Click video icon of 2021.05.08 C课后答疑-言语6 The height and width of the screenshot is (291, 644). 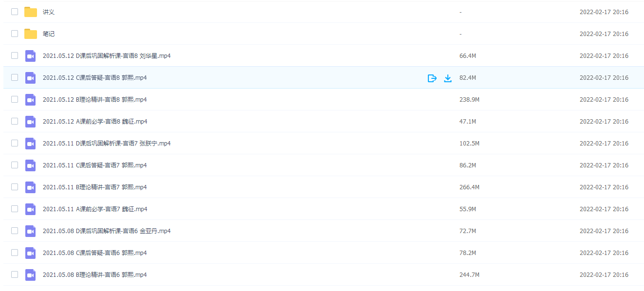tap(31, 253)
